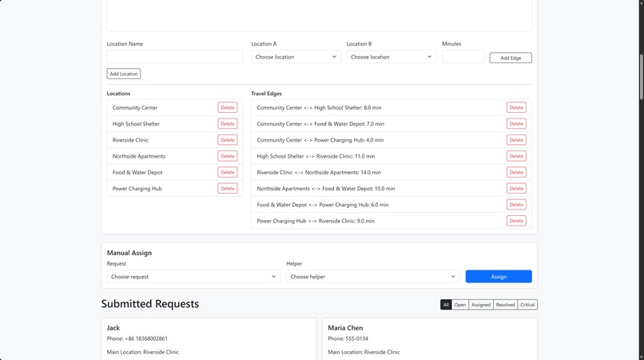Select the Resolved requests filter tab
Screen dimensions: 644x360
pos(505,305)
